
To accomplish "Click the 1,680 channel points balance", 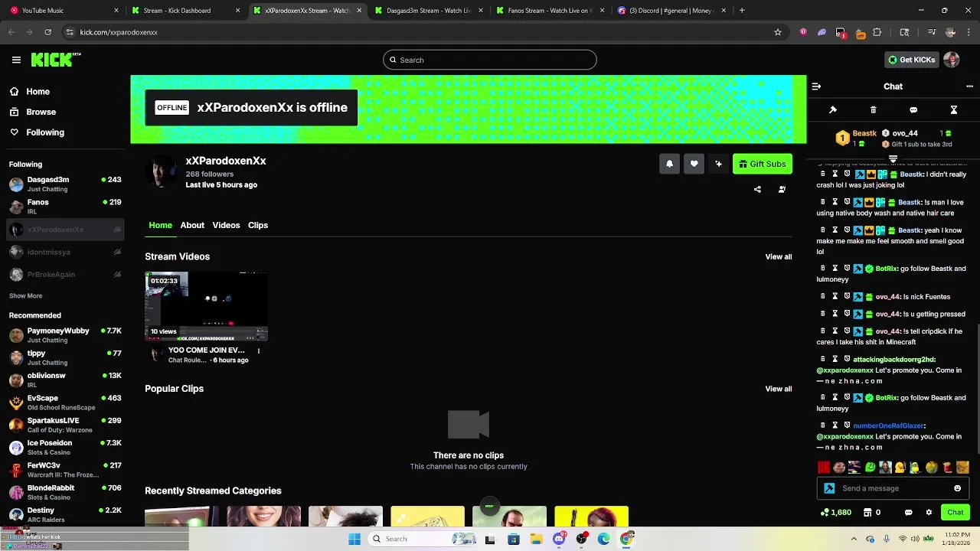I will pos(835,513).
